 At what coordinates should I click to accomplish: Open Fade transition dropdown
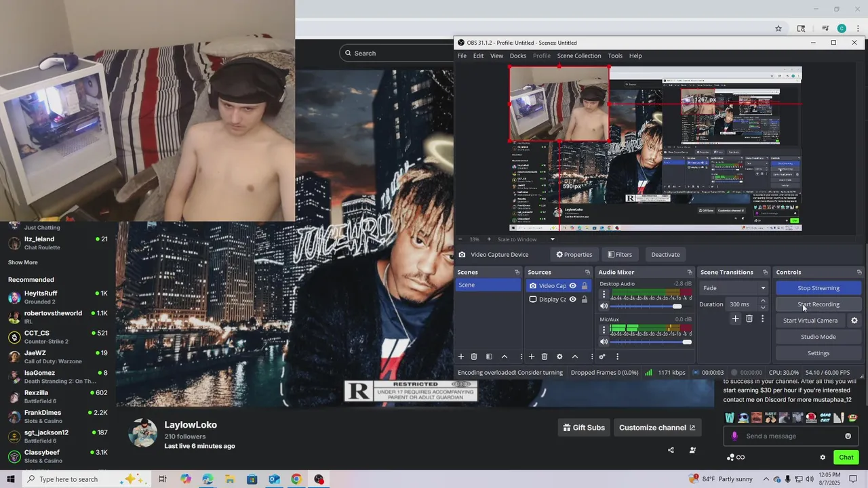point(734,288)
